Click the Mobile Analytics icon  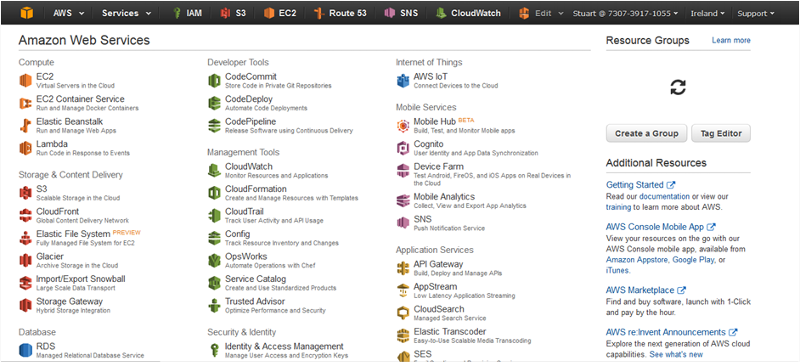403,200
